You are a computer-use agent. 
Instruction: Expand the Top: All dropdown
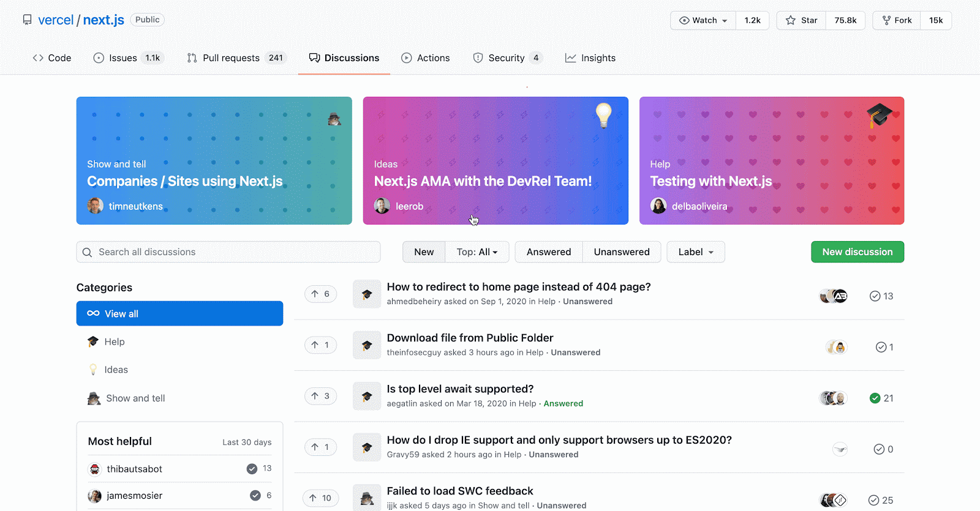477,252
